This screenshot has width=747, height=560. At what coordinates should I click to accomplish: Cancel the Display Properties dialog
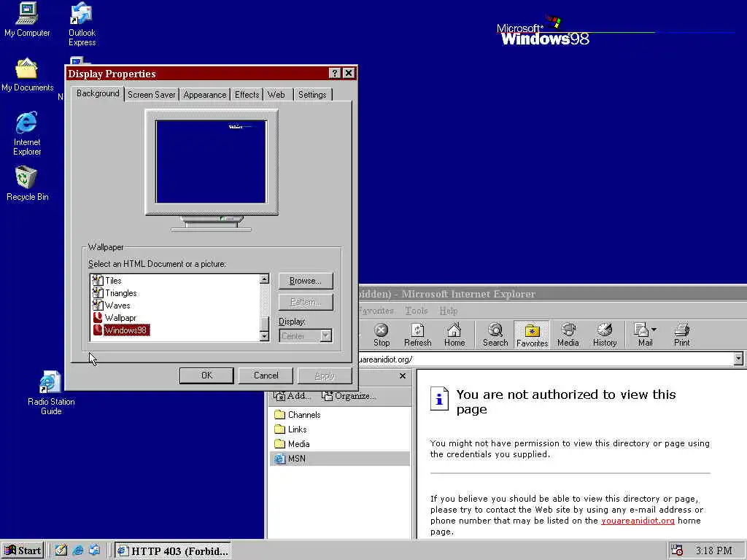(266, 376)
